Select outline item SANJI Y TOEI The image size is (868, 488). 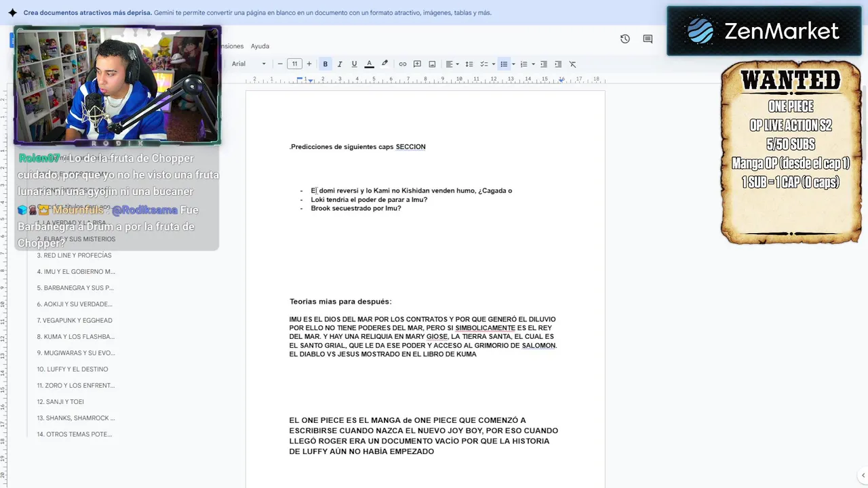pyautogui.click(x=60, y=402)
